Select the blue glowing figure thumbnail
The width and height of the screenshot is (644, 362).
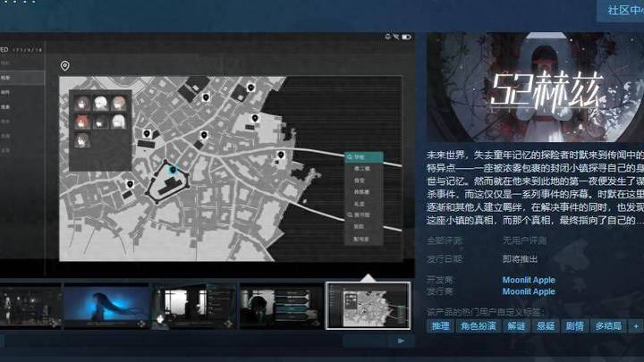(106, 306)
